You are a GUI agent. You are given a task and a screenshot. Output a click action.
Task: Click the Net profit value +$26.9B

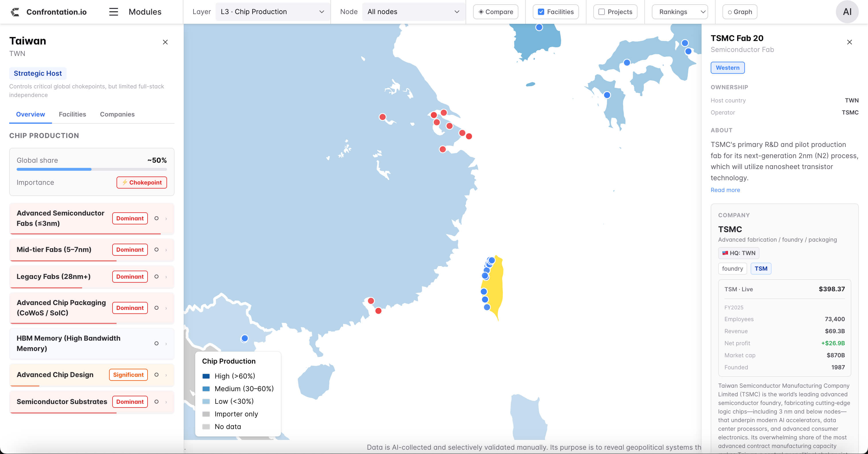click(833, 343)
